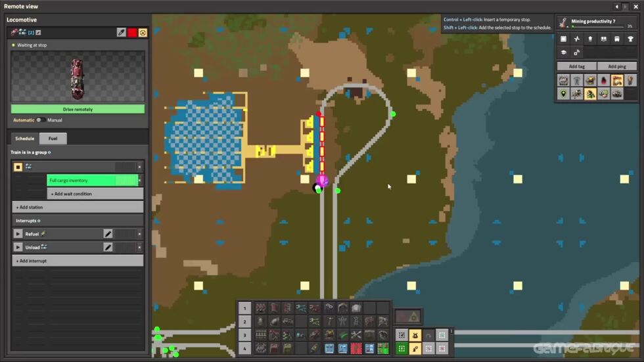Go back with the left arrow in title bar
This screenshot has height=362, width=644.
(616, 6)
